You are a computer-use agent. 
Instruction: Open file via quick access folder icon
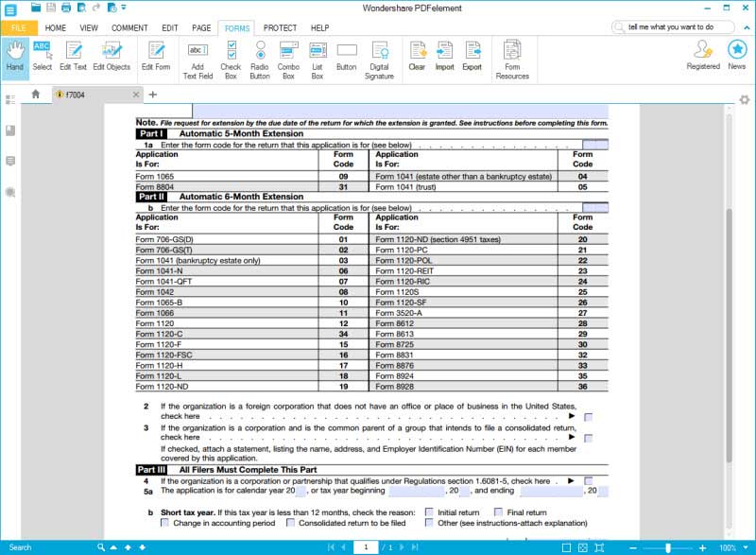[36, 8]
